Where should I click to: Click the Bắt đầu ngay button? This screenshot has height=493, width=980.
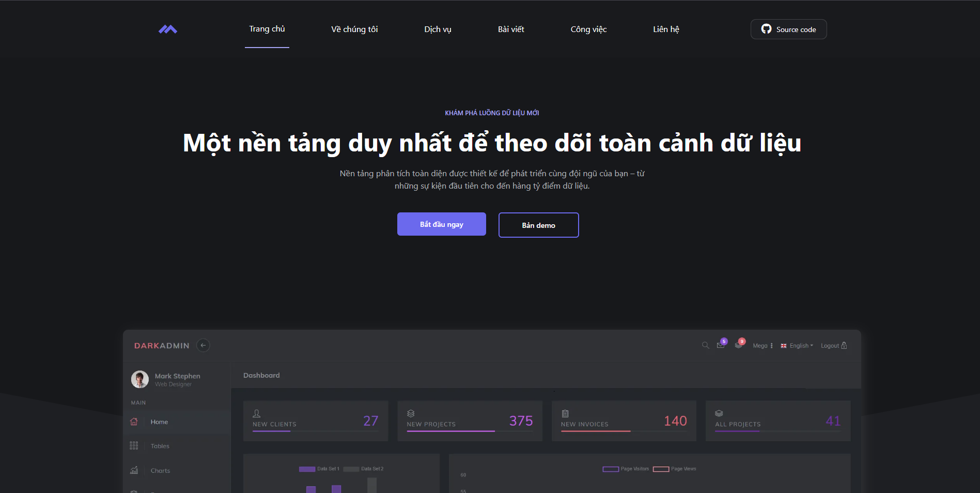(x=442, y=224)
